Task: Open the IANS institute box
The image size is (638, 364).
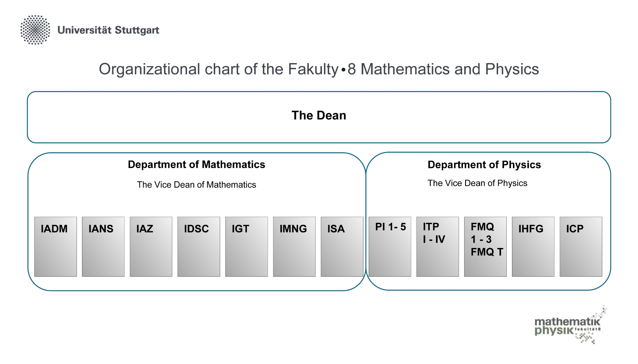Action: 103,247
